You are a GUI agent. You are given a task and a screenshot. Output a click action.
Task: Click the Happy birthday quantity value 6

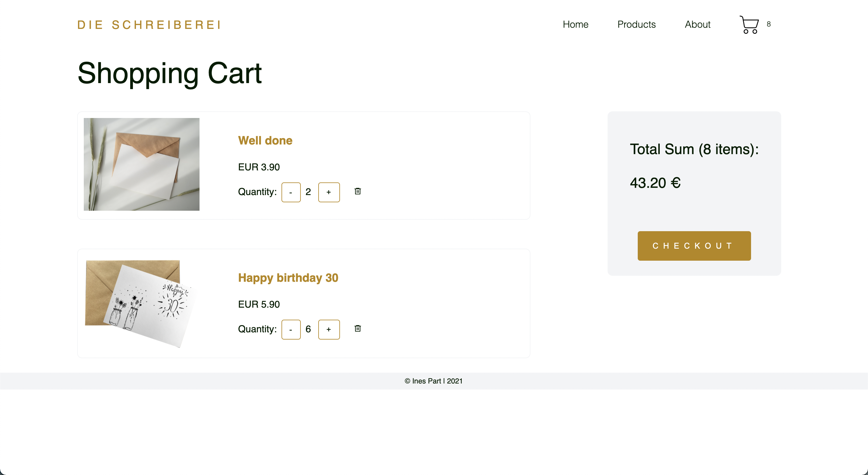click(x=308, y=329)
